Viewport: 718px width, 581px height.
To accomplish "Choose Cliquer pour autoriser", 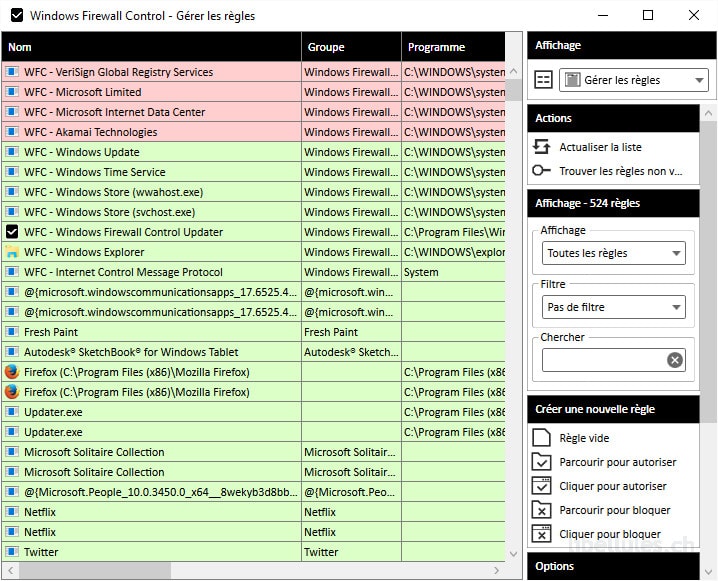I will click(x=613, y=486).
